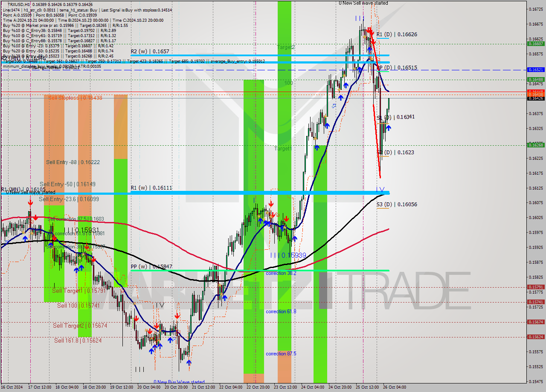Select the 'correction 38.2' label
The width and height of the screenshot is (546, 392).
tap(281, 273)
